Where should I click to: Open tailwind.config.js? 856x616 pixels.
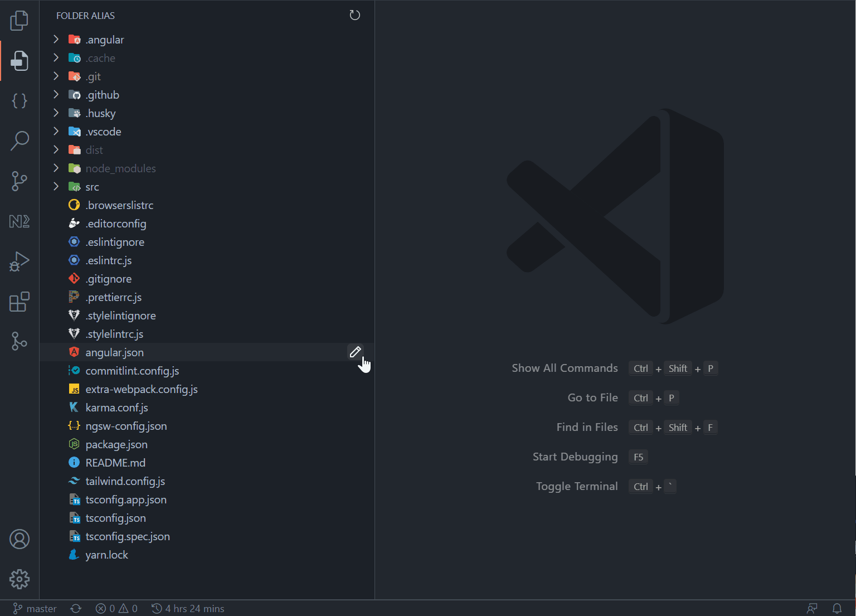[207, 481]
